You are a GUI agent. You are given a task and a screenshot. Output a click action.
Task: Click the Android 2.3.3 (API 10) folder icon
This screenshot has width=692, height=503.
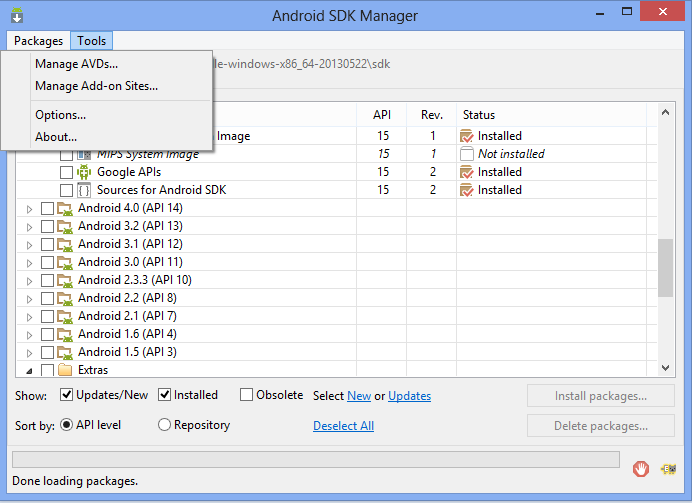tap(65, 281)
